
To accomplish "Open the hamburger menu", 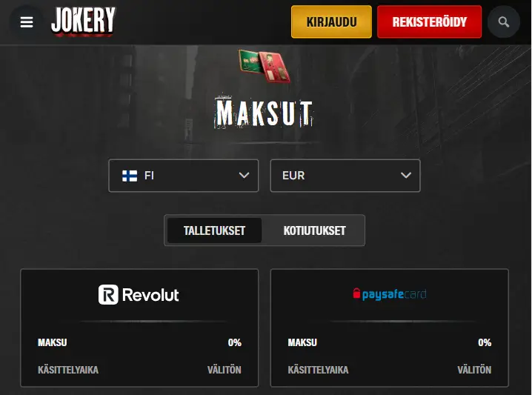I will pos(27,22).
